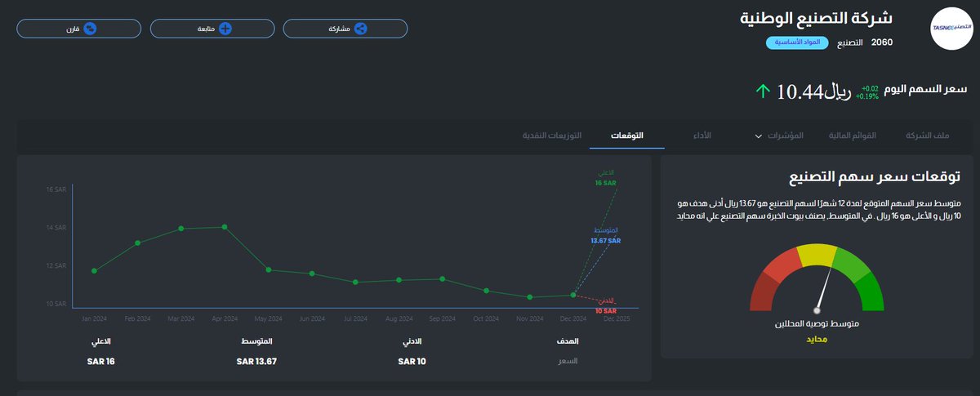Click the analyst recommendation gauge
The image size is (980, 396).
point(817,278)
